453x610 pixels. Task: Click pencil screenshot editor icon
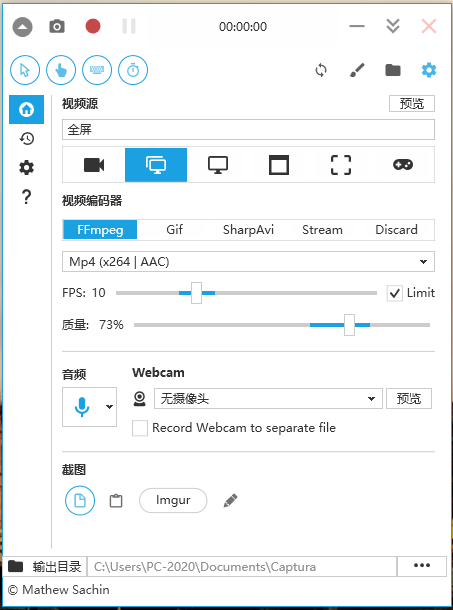click(230, 501)
